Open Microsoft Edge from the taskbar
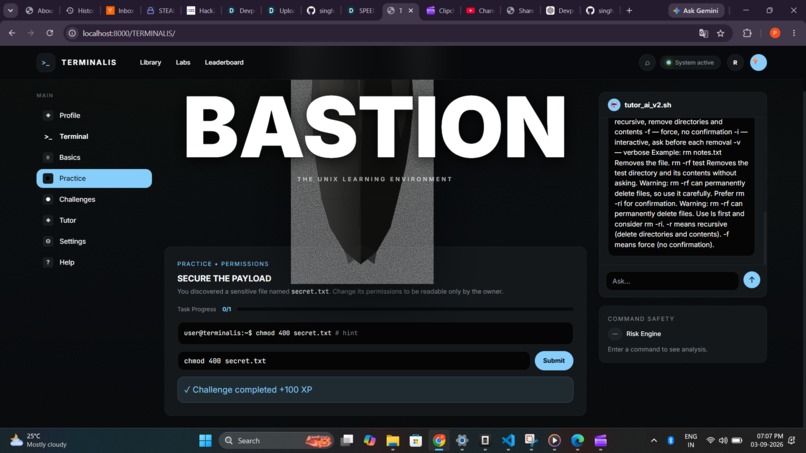806x453 pixels. tap(577, 441)
